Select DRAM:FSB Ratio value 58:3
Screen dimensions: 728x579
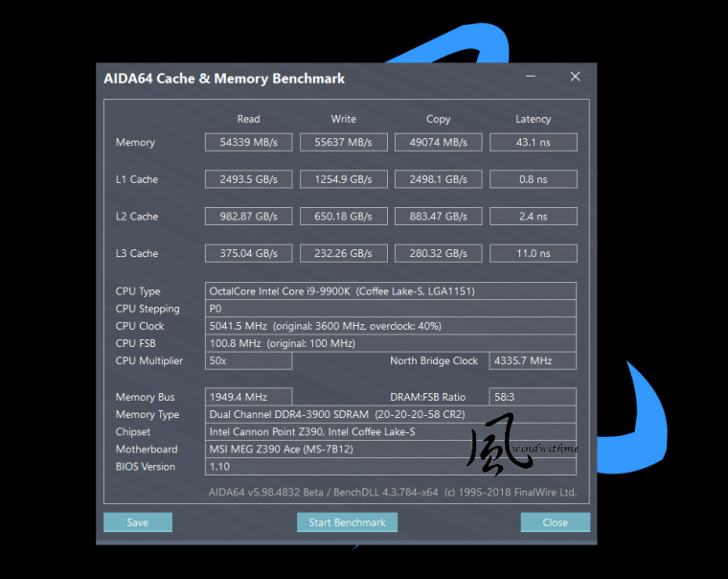[533, 397]
